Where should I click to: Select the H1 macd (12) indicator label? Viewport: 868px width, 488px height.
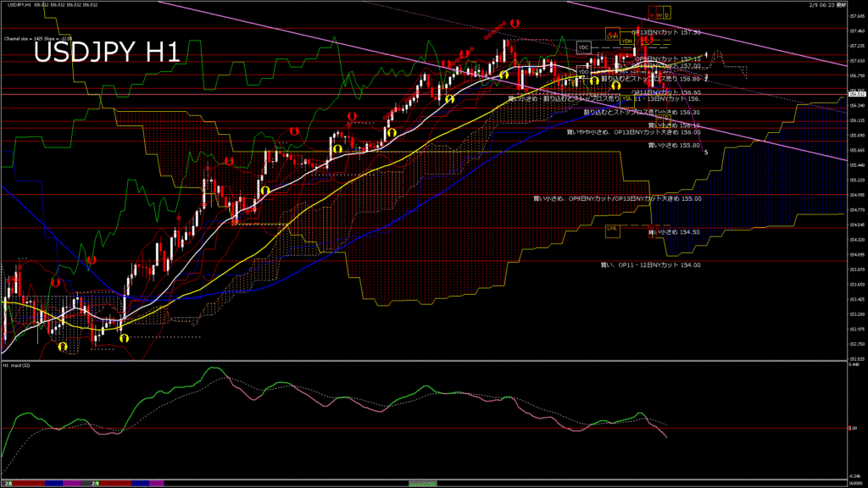[x=17, y=365]
